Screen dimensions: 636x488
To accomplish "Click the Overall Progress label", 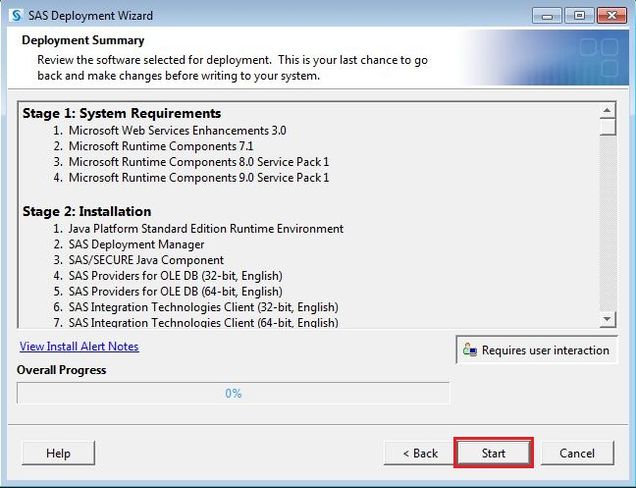I will click(x=61, y=370).
